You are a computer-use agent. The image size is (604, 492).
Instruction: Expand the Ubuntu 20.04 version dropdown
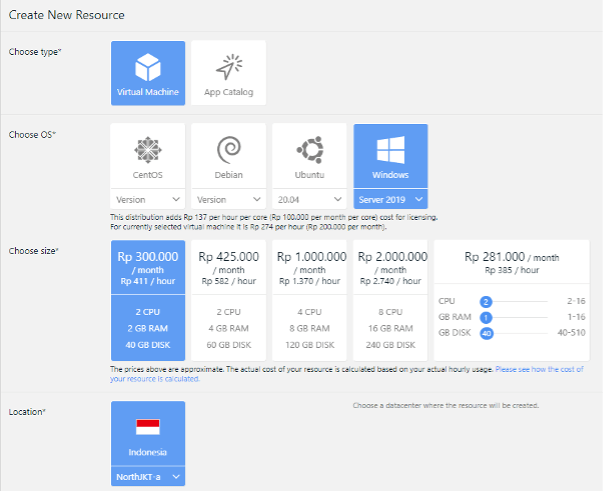point(310,200)
